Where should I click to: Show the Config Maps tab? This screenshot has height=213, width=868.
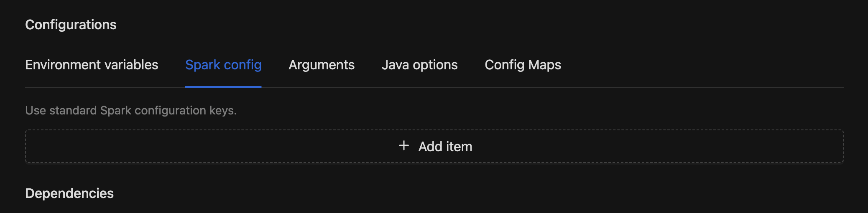coord(523,65)
